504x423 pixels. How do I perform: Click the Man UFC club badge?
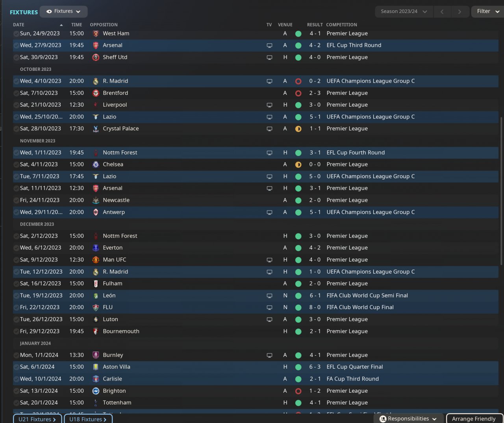[96, 260]
